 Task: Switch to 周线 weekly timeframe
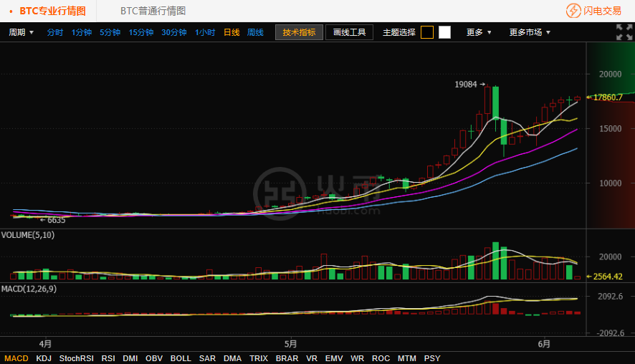click(255, 32)
